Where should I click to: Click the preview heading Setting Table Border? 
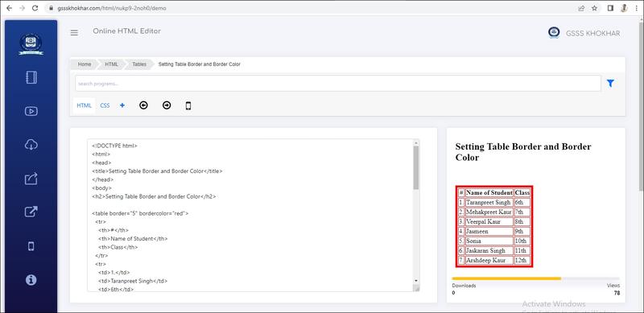(522, 152)
